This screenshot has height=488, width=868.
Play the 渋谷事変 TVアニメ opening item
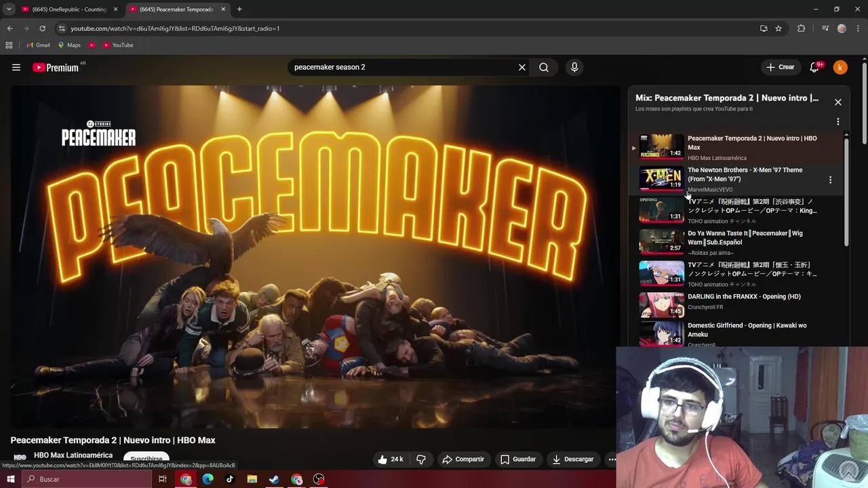[x=736, y=210]
